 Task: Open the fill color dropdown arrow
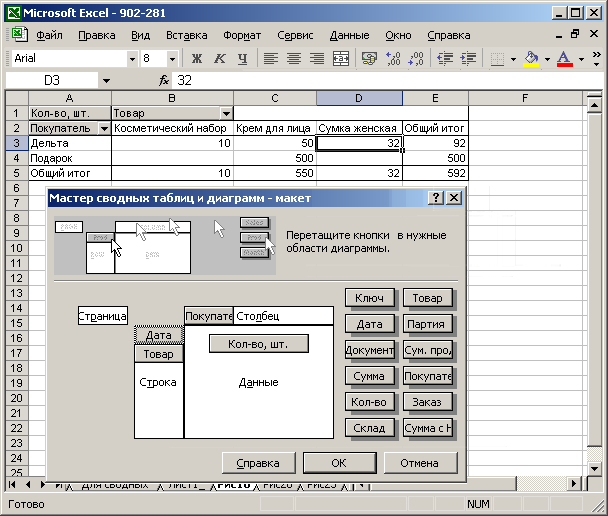tap(547, 59)
